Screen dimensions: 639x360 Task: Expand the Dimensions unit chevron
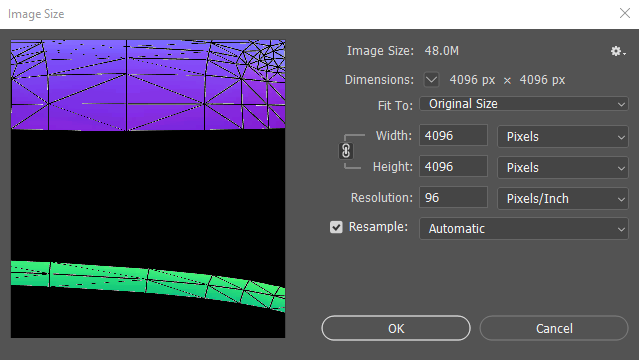[x=431, y=80]
